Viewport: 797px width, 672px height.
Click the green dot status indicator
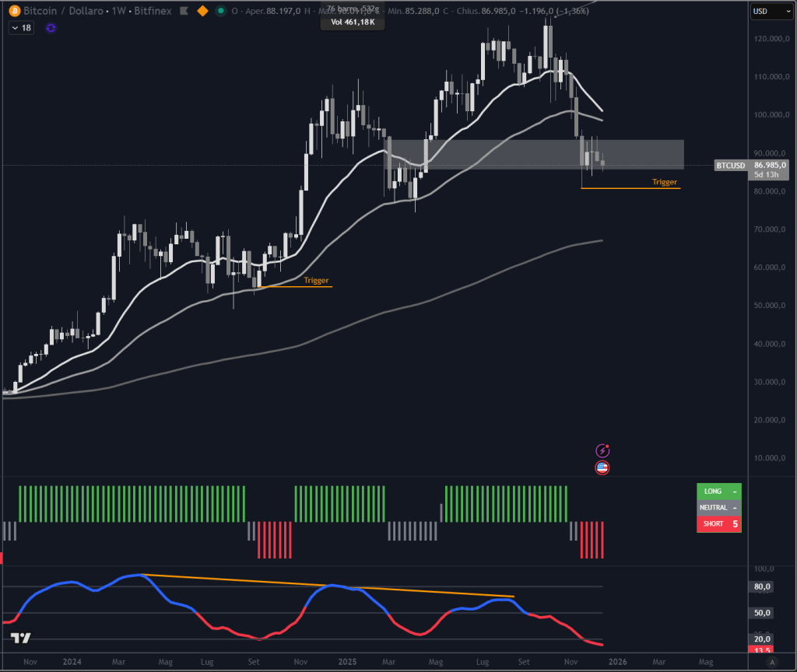(221, 11)
